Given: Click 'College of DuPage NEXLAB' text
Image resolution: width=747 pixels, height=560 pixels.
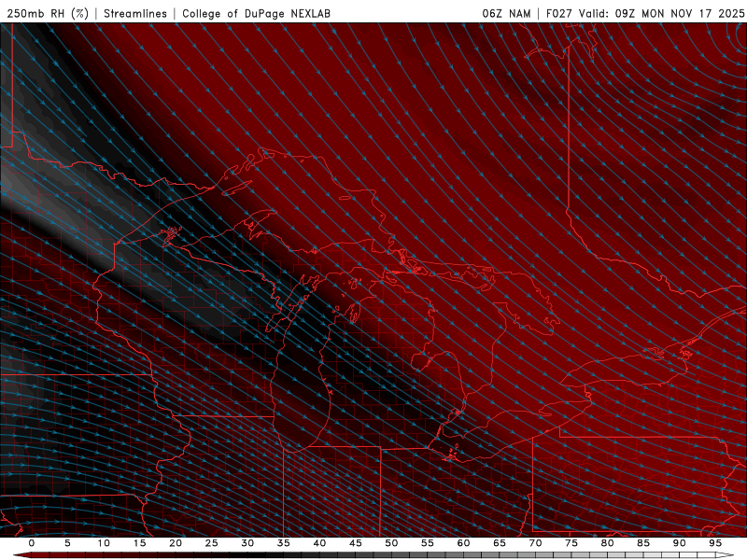Looking at the screenshot, I should [256, 13].
